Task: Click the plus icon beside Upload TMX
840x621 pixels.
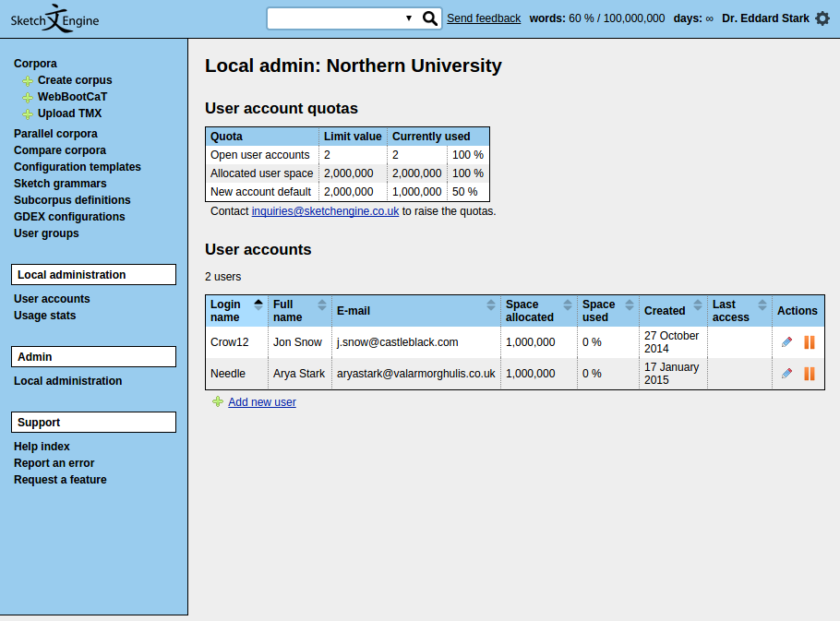Action: 28,114
